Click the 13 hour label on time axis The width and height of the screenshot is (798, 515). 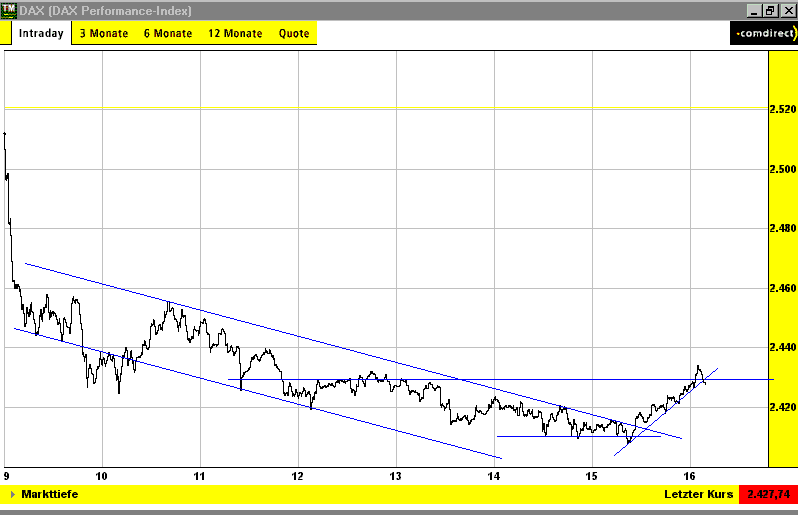(395, 476)
